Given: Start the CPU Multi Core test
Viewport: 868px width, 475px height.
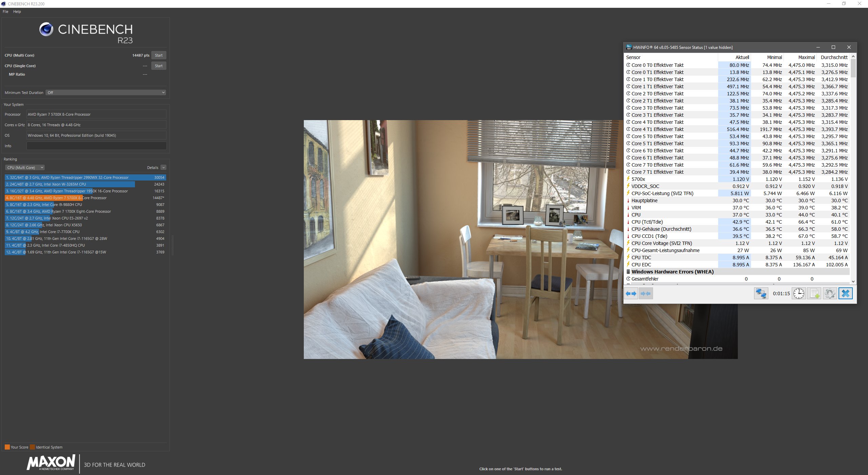Looking at the screenshot, I should [159, 55].
